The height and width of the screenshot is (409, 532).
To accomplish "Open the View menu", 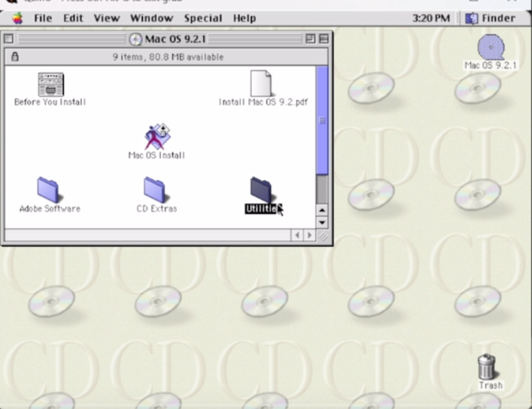I will tap(106, 18).
